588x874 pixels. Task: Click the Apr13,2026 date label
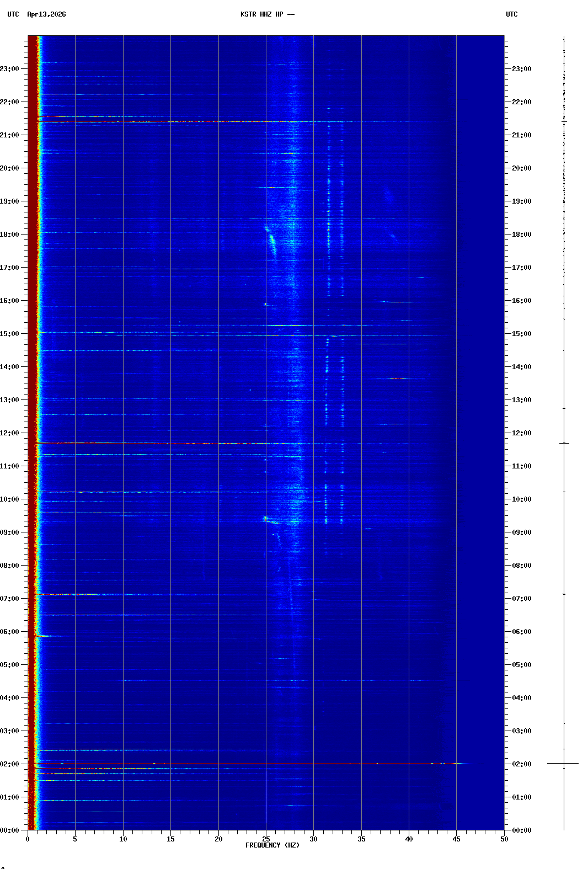click(x=46, y=14)
